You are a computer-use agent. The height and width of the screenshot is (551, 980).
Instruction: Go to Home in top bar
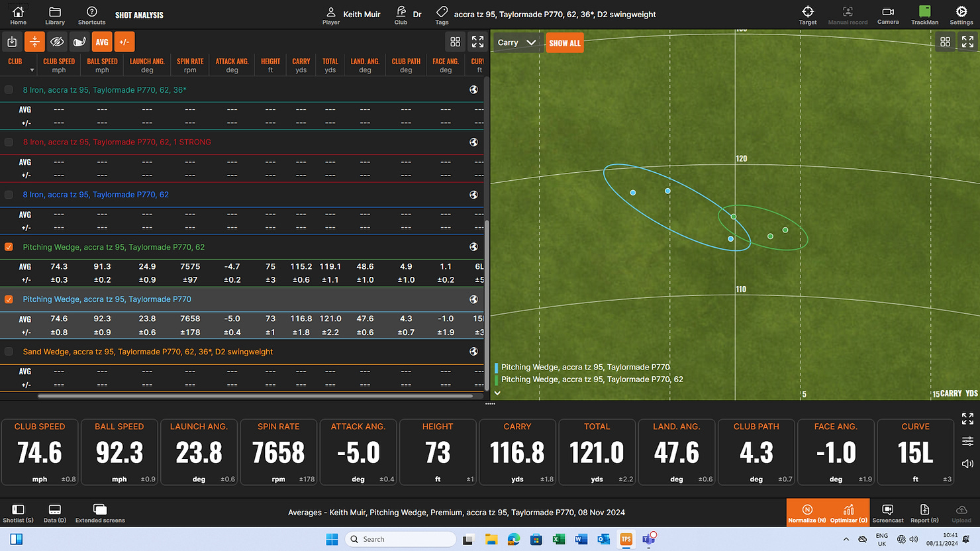click(18, 15)
